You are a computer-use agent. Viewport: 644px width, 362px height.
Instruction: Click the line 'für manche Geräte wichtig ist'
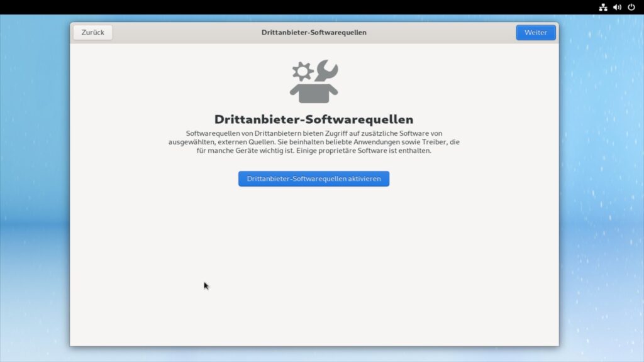(314, 151)
